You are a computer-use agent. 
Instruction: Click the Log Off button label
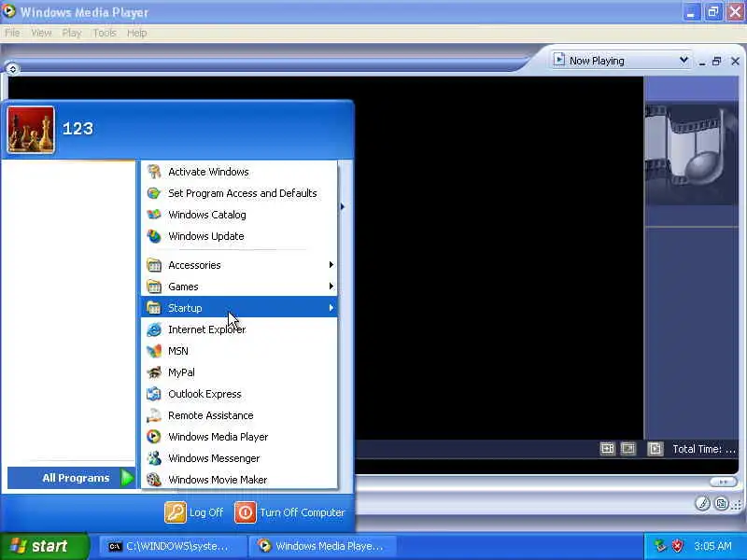pos(206,512)
